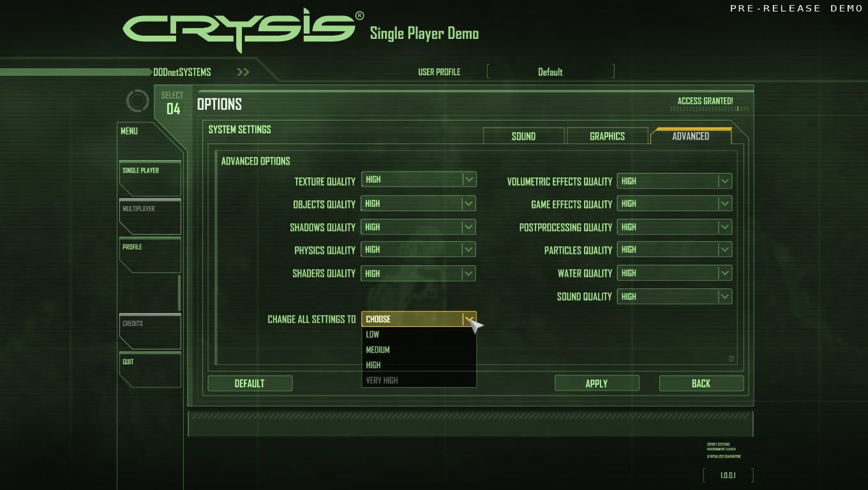Click the 'OBJECTS QUALITY' label
The image size is (868, 490).
[x=324, y=204]
